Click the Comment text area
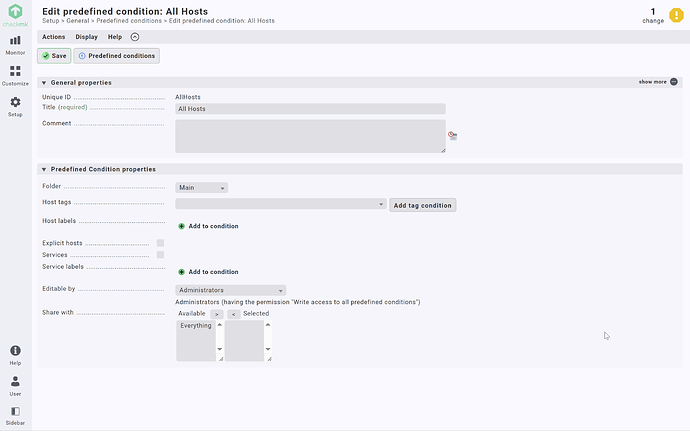Screen dimensions: 690x431 coord(310,136)
